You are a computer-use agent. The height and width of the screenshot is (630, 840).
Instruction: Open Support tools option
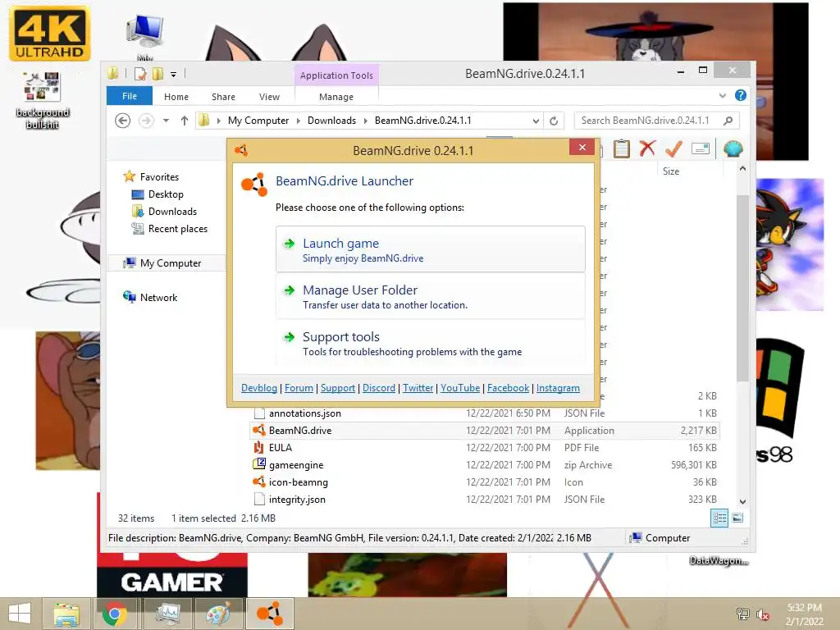tap(430, 343)
